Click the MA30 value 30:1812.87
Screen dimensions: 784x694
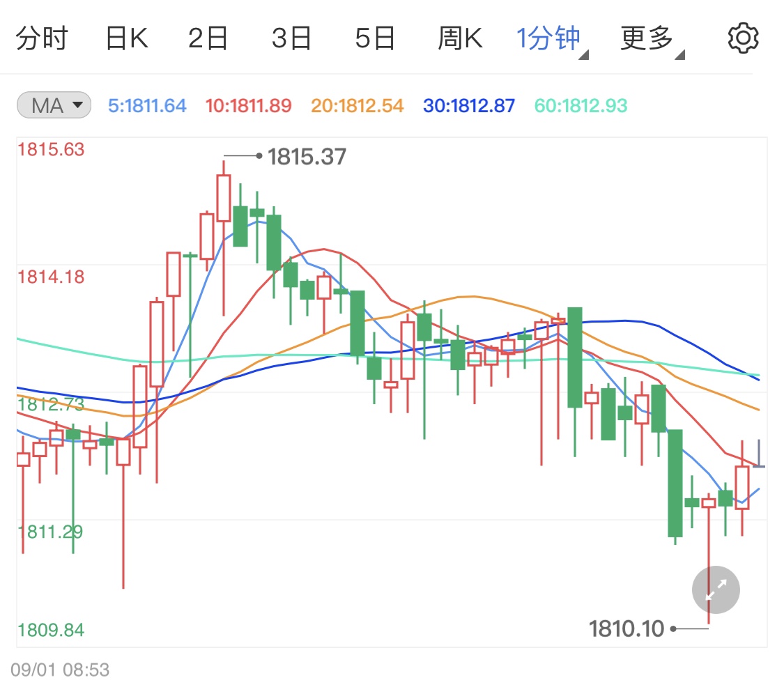469,105
